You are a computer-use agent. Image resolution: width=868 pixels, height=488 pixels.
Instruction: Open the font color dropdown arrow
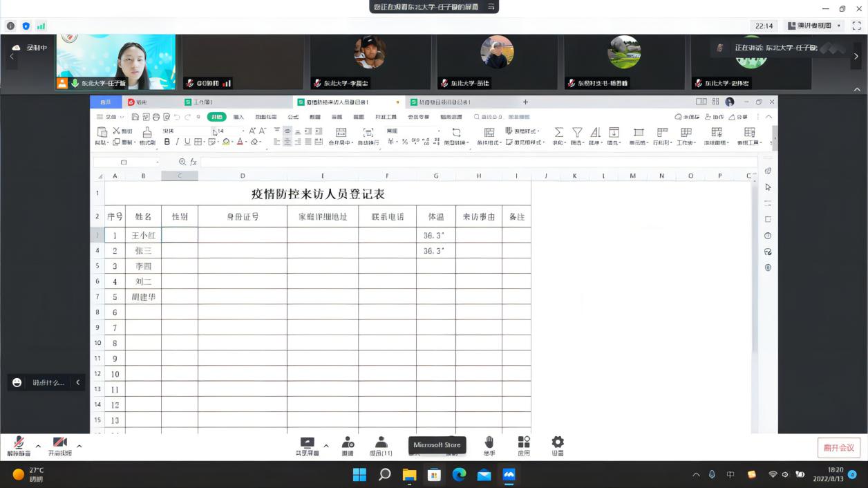click(x=246, y=142)
